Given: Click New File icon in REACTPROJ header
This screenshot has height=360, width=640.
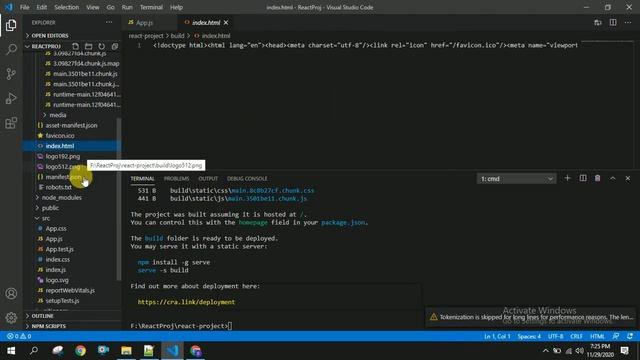Looking at the screenshot, I should 76,46.
